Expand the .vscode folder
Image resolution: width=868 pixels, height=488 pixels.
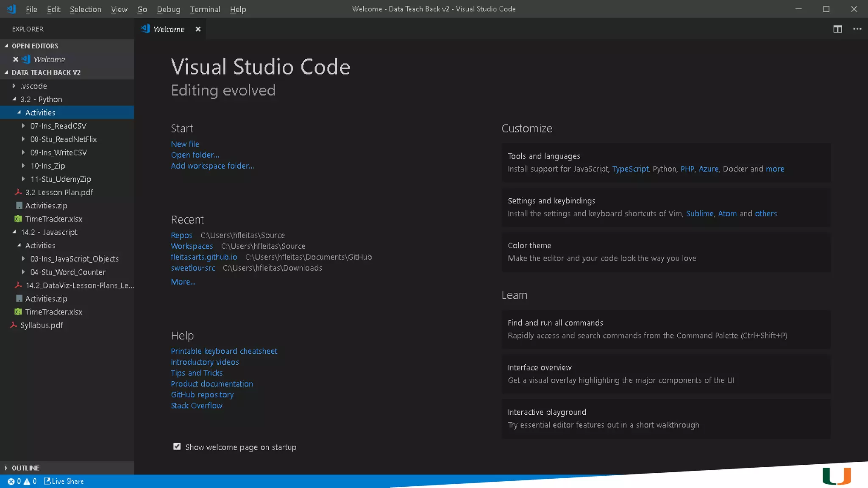pos(34,86)
